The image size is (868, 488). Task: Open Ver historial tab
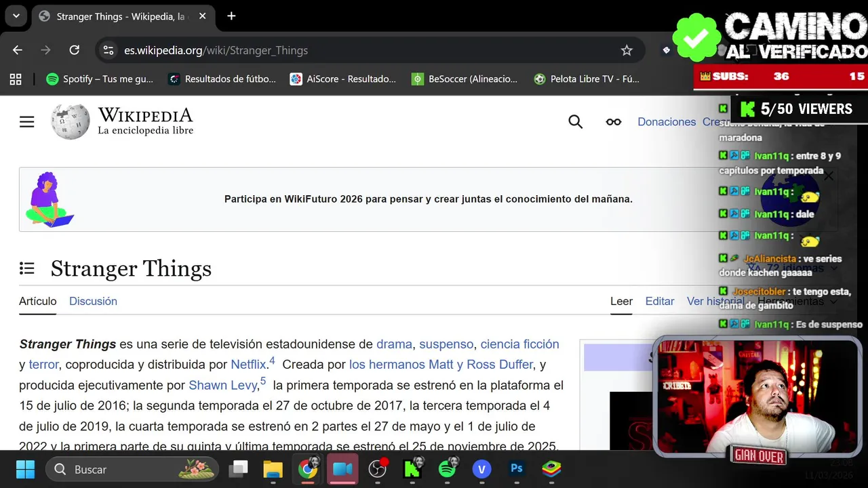click(x=715, y=301)
